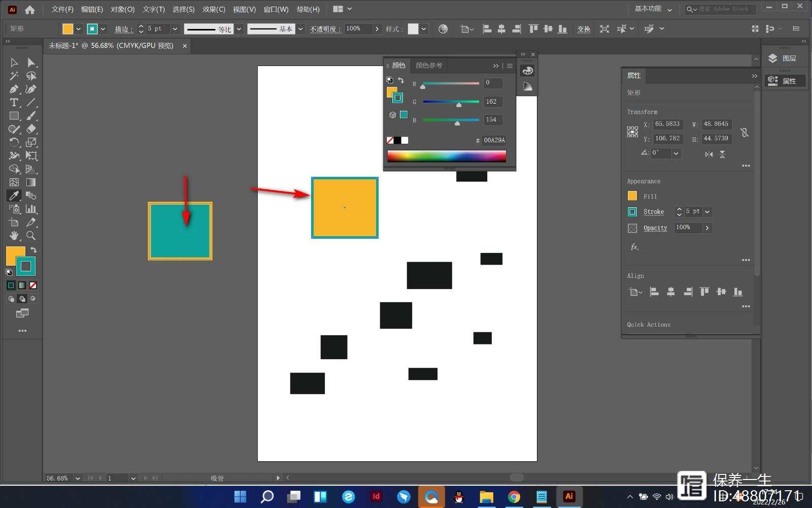Image resolution: width=812 pixels, height=508 pixels.
Task: Select the Lasso tool
Action: [x=31, y=76]
